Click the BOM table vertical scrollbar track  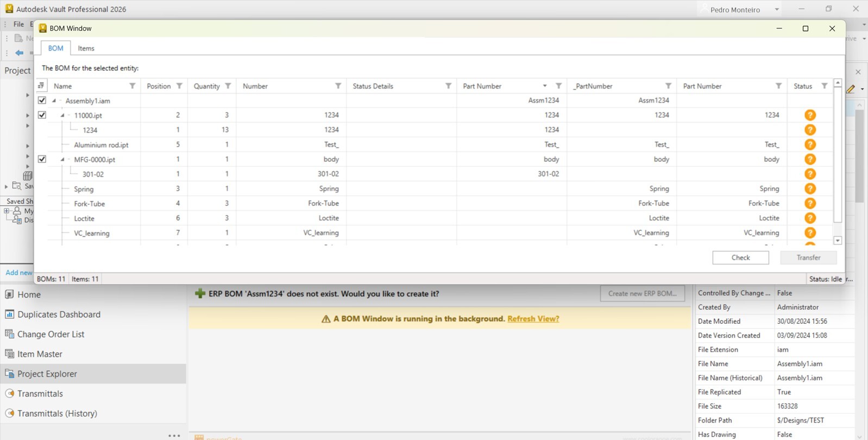[x=838, y=229]
